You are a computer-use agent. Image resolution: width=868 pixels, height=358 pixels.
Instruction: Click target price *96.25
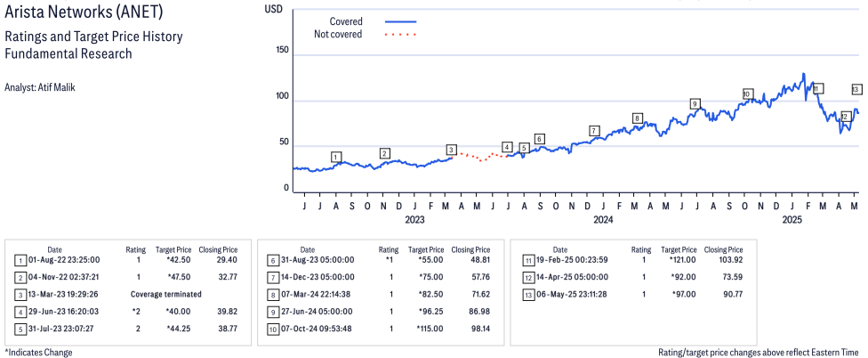point(430,312)
